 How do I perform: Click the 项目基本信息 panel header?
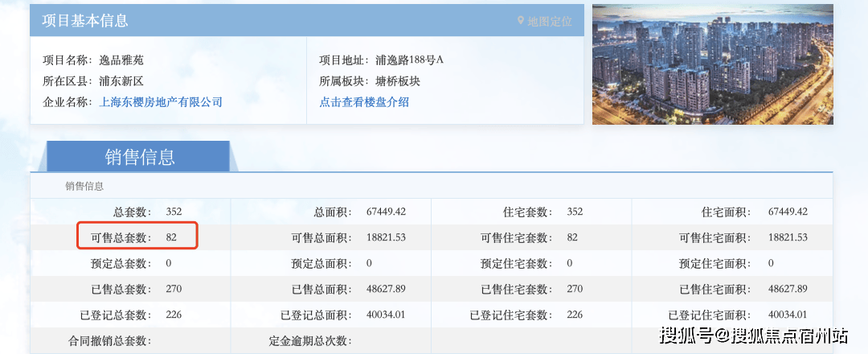pyautogui.click(x=84, y=21)
